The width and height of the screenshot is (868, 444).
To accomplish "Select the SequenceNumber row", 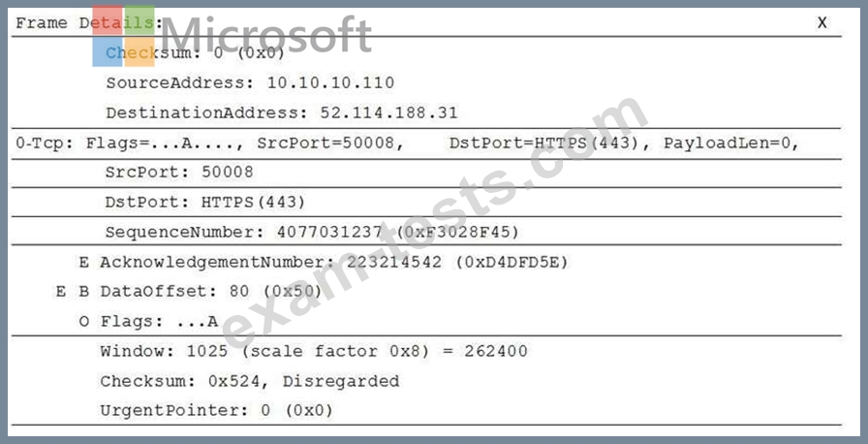I will tap(426, 232).
